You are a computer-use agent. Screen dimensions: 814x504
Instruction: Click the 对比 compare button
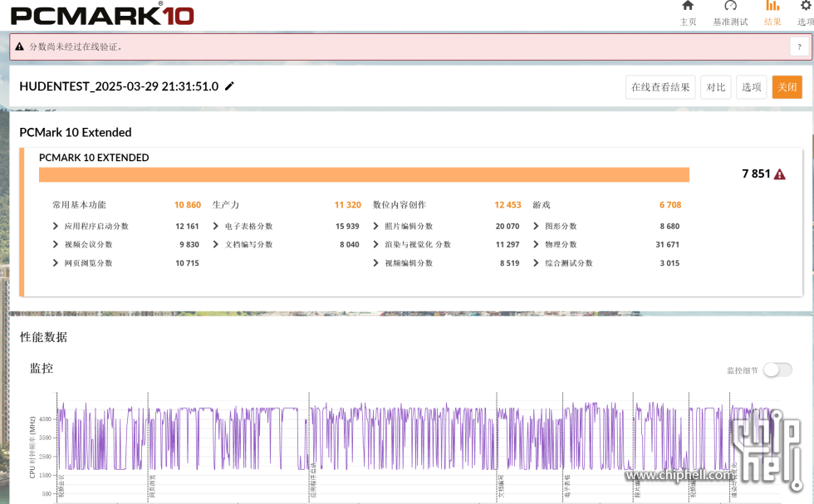[716, 87]
